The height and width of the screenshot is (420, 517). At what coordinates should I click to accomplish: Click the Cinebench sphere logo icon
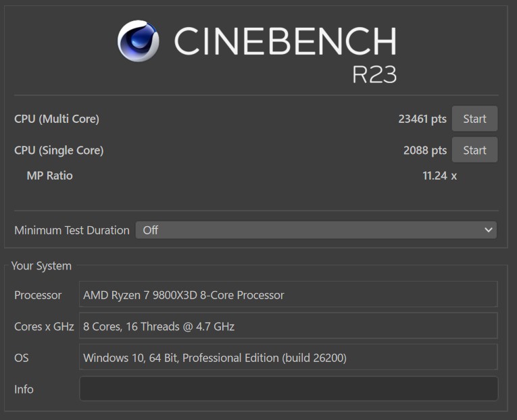(x=138, y=41)
